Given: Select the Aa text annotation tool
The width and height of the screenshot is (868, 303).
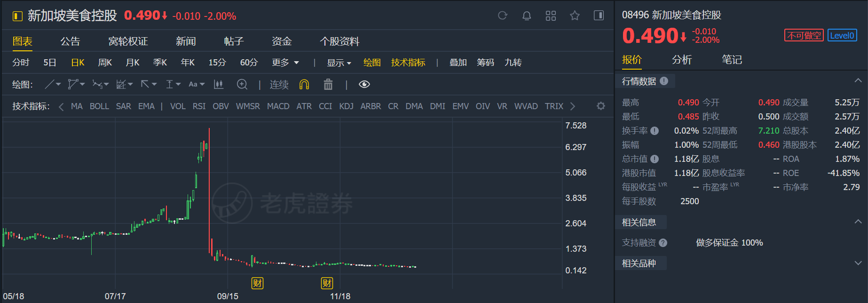Looking at the screenshot, I should (193, 84).
